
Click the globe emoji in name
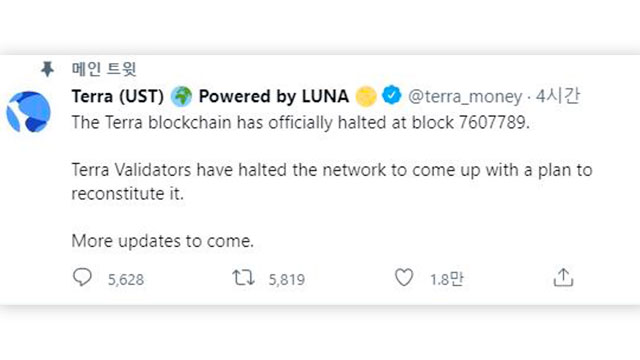(x=181, y=97)
